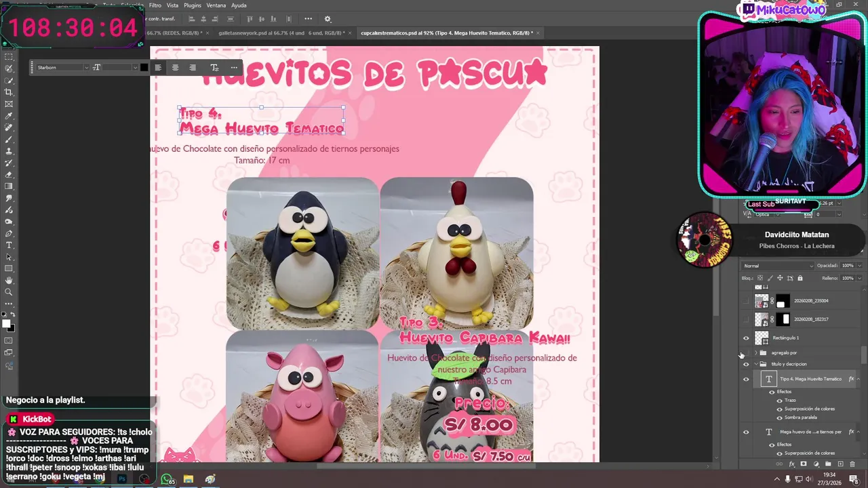The width and height of the screenshot is (868, 488).
Task: Select the Crop tool
Action: [9, 92]
